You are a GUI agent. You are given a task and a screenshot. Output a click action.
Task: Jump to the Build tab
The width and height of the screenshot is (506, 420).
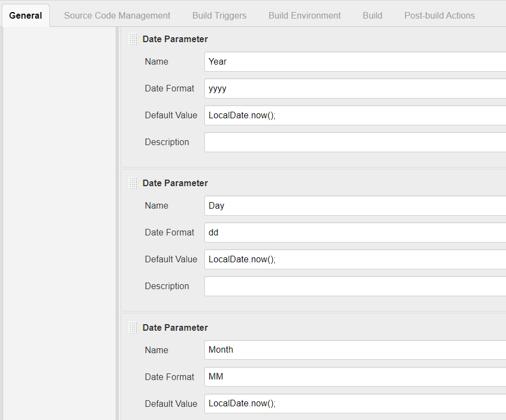pyautogui.click(x=372, y=15)
